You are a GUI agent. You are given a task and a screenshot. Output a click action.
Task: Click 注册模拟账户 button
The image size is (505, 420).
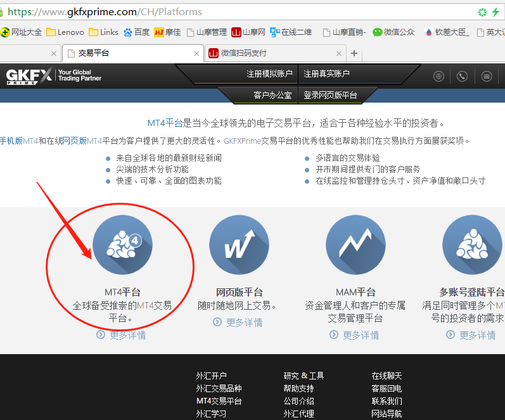tap(269, 74)
